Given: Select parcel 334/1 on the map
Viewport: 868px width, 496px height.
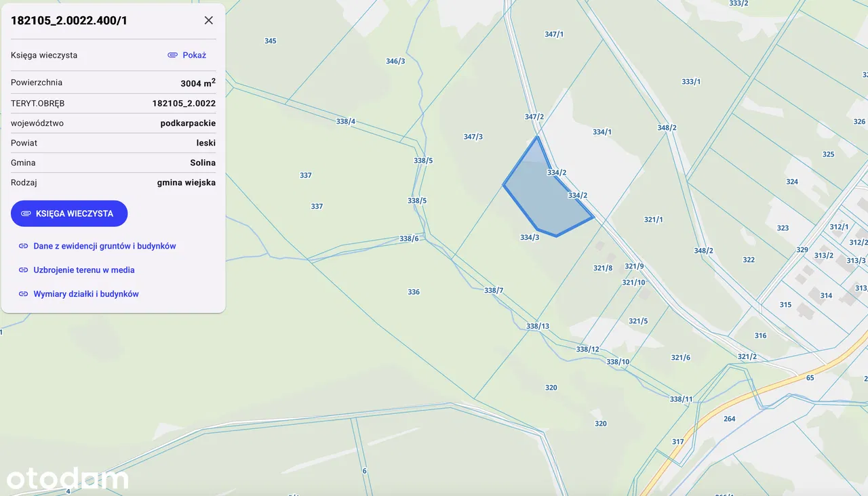Looking at the screenshot, I should click(601, 132).
